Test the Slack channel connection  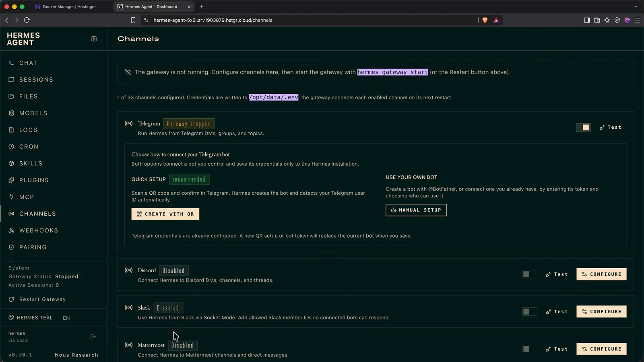coord(557,312)
